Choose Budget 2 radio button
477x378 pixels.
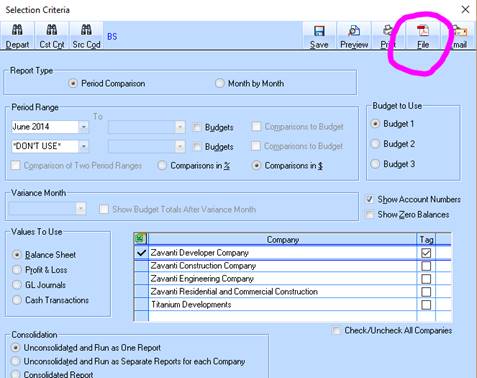click(375, 144)
